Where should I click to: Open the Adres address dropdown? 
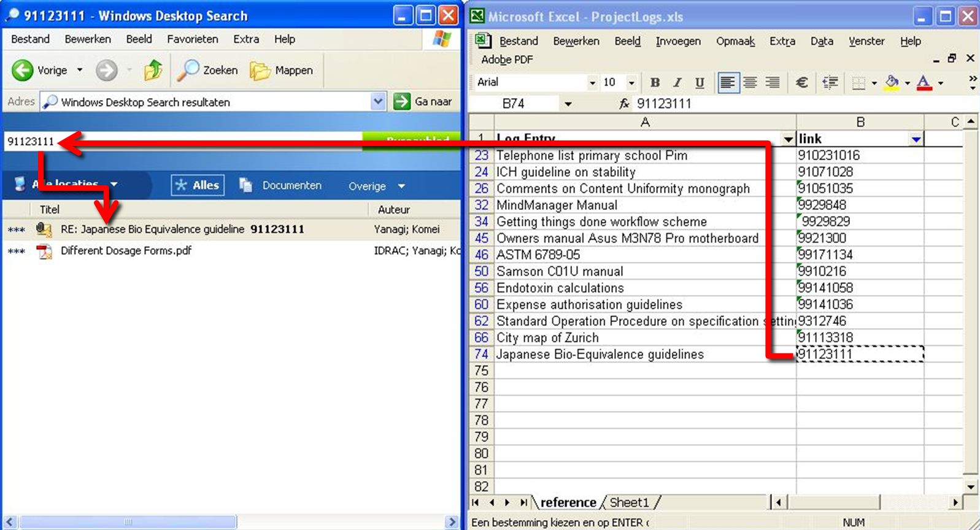tap(378, 101)
